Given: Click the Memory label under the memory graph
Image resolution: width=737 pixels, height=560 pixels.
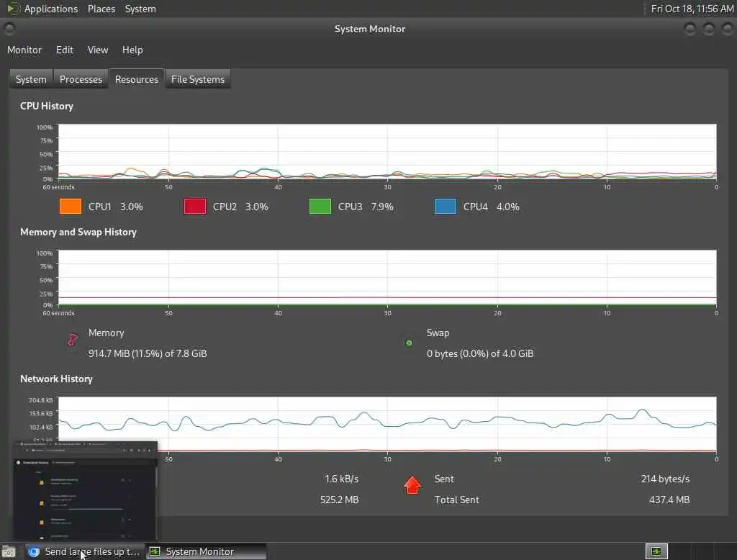Looking at the screenshot, I should [x=107, y=333].
